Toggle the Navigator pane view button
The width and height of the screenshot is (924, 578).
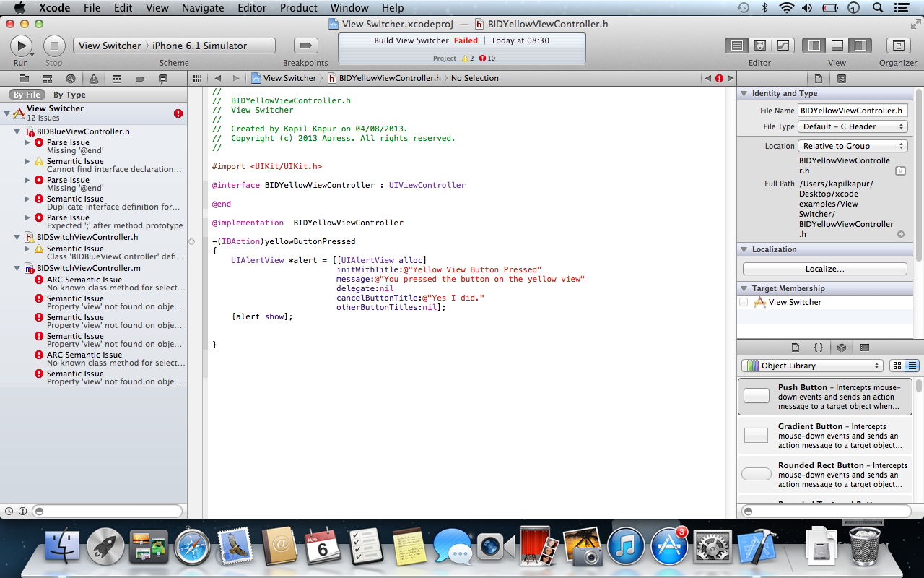(x=814, y=46)
